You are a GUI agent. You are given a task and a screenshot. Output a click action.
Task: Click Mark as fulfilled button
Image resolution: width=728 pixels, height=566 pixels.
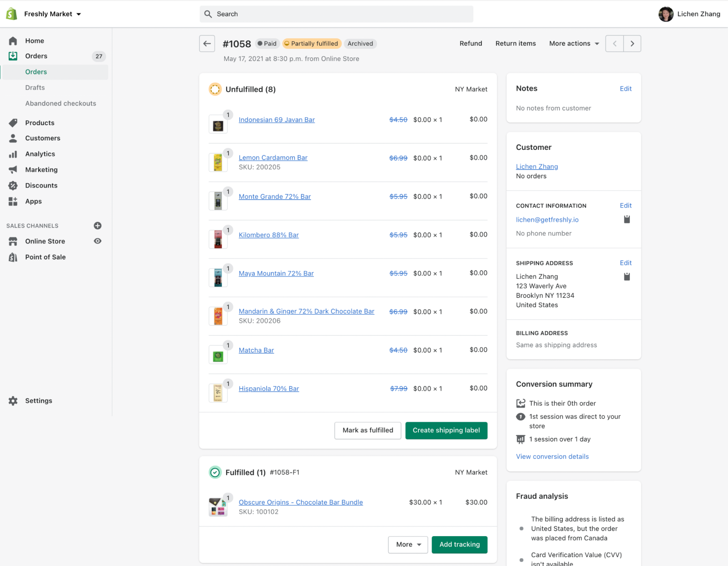pyautogui.click(x=368, y=431)
